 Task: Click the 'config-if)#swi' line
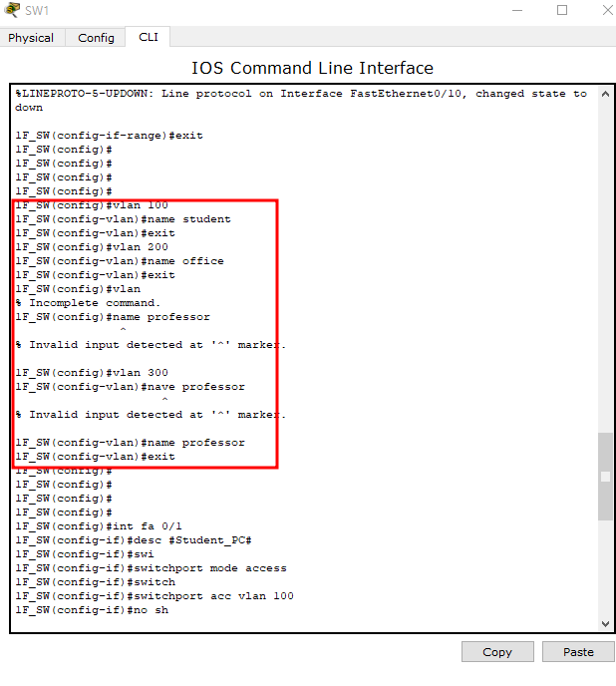coord(85,554)
